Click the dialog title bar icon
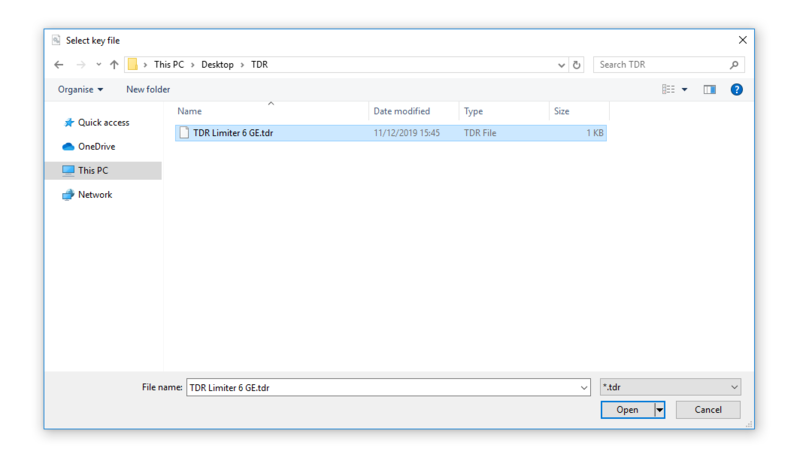Image resolution: width=800 pixels, height=476 pixels. click(56, 40)
